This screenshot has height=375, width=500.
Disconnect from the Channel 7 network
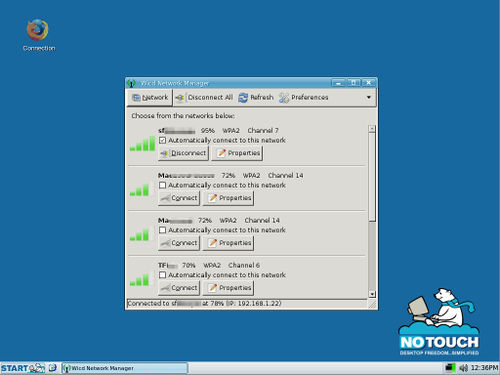click(183, 153)
